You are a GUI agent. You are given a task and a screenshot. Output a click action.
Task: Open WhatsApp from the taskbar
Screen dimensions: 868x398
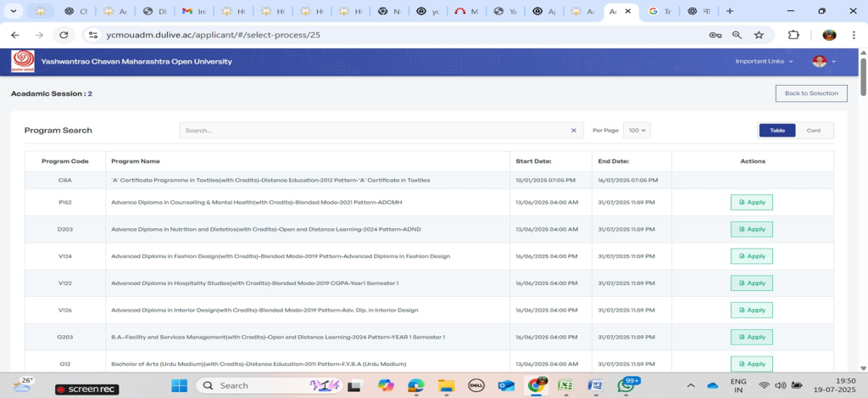click(626, 385)
